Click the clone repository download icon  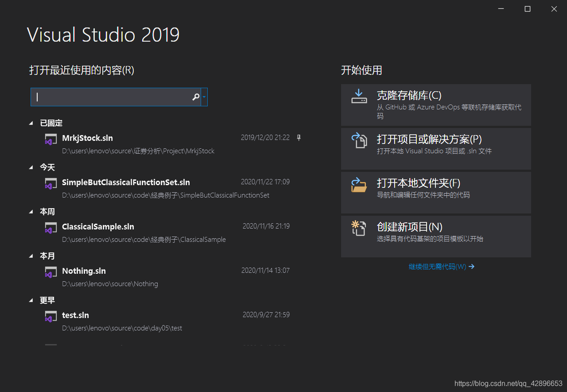pos(359,97)
